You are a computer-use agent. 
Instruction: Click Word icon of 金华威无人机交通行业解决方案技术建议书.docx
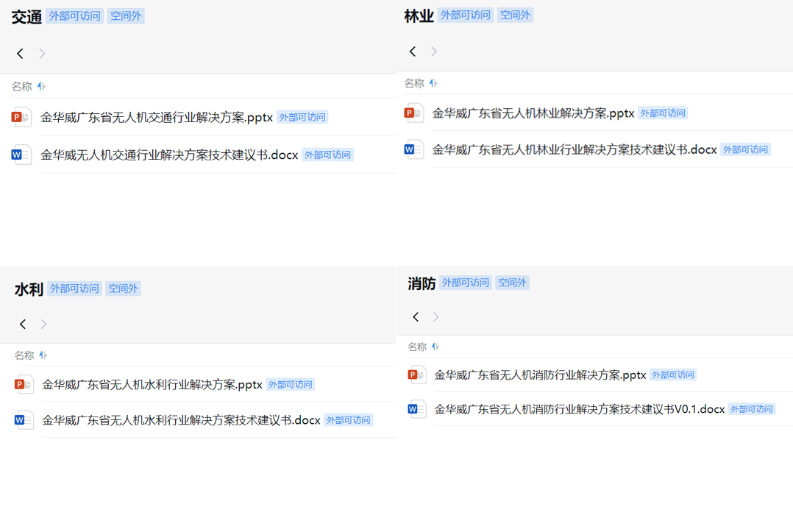[22, 155]
